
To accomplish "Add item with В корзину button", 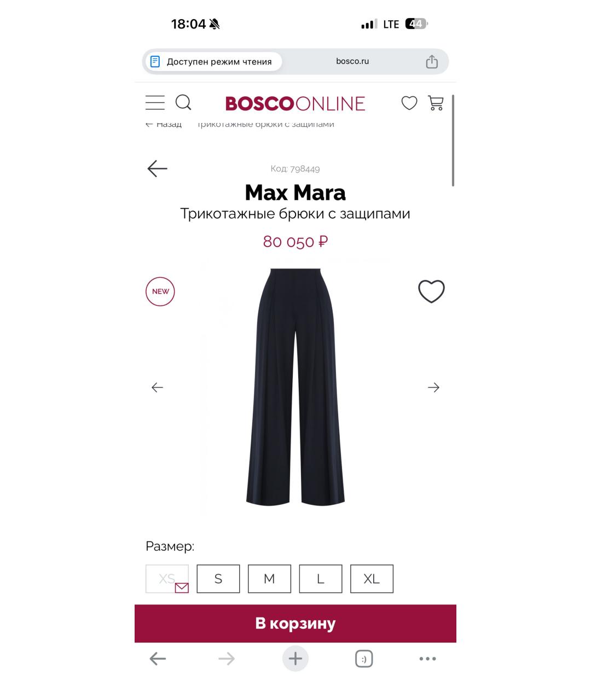I will click(296, 623).
